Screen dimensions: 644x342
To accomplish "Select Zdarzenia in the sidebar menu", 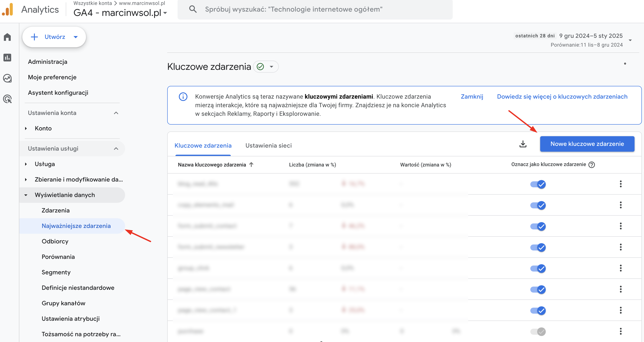I will click(x=55, y=210).
